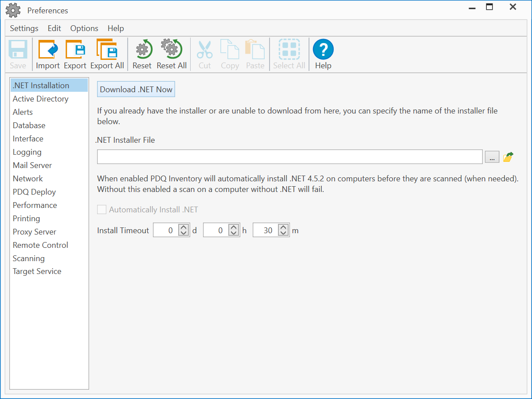532x399 pixels.
Task: Open the Active Directory preferences page
Action: pos(49,99)
